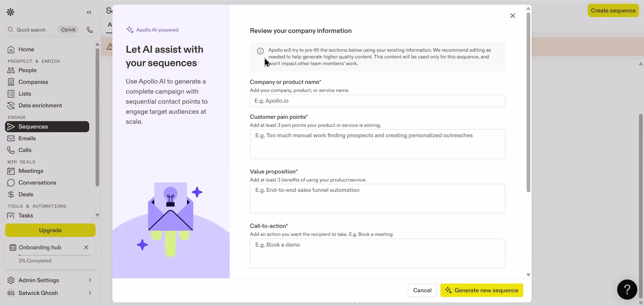The width and height of the screenshot is (644, 306).
Task: Click the People icon in sidebar
Action: [x=11, y=70]
